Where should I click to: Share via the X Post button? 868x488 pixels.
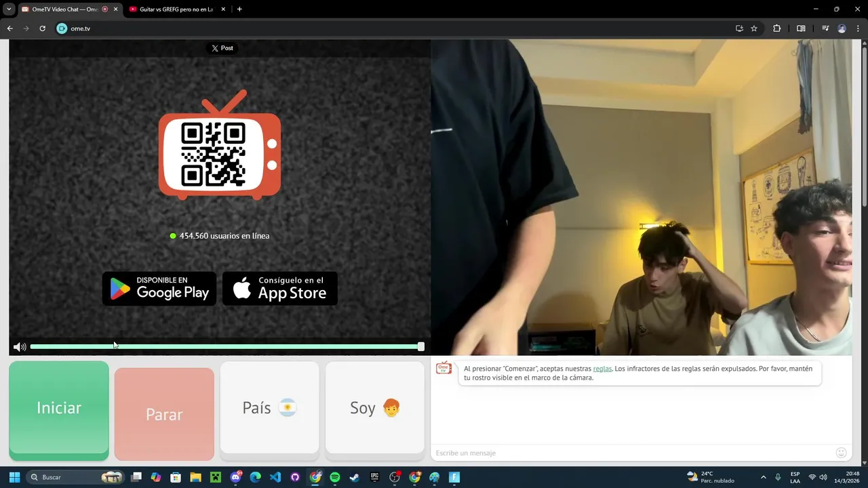click(222, 48)
